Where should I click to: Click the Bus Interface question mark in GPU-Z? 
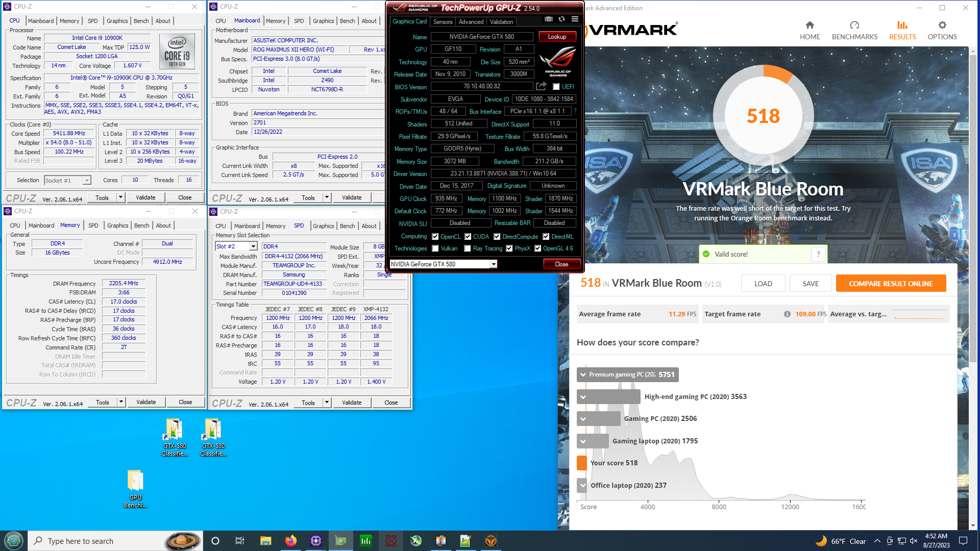pyautogui.click(x=575, y=111)
